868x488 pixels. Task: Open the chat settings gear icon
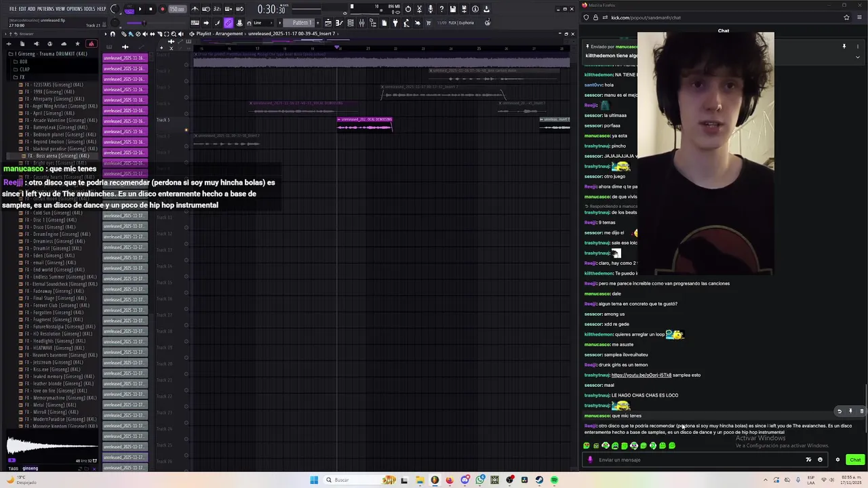pyautogui.click(x=837, y=460)
